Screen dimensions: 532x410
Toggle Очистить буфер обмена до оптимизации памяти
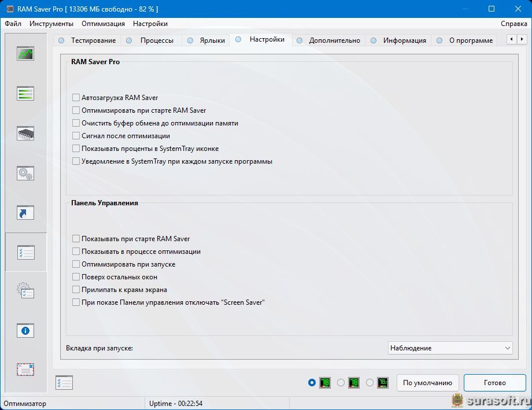76,123
